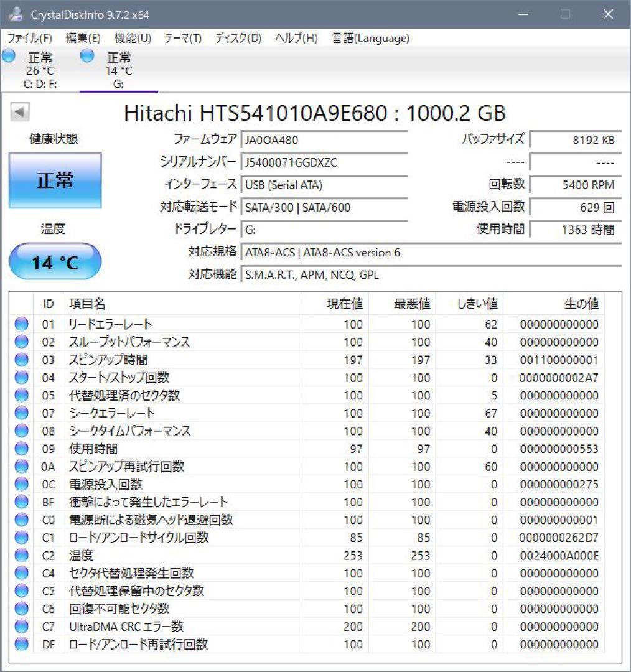Open the ディスク menu
Image resolution: width=631 pixels, height=672 pixels.
coord(238,38)
